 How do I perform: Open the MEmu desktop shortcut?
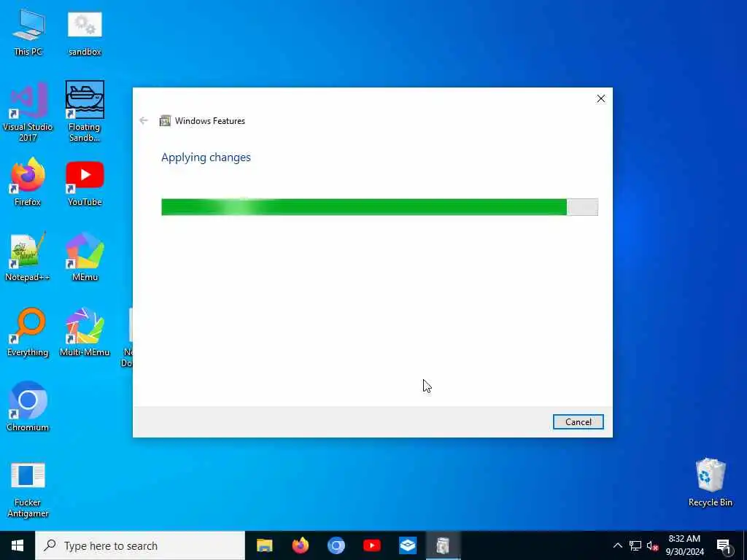coord(85,257)
